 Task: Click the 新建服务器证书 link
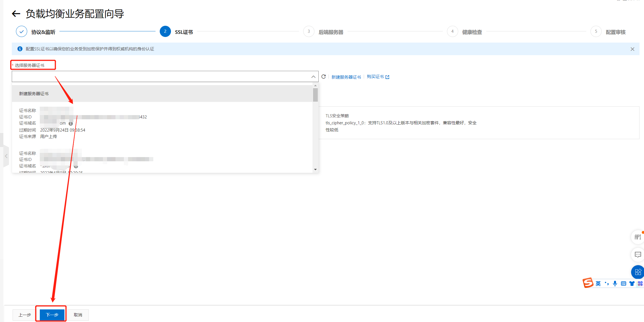346,77
